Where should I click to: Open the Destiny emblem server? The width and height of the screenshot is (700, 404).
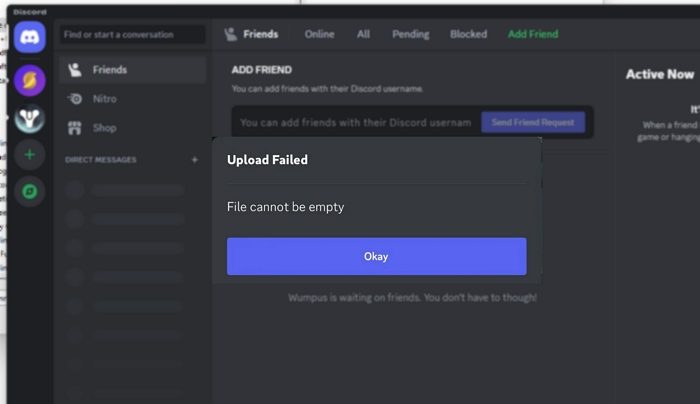[x=29, y=118]
